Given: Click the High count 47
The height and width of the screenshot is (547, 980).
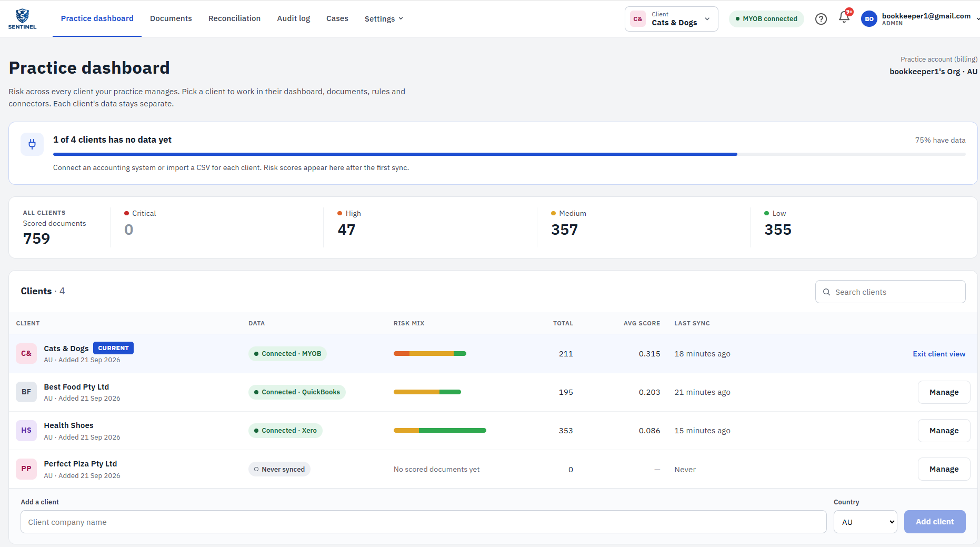Looking at the screenshot, I should tap(346, 230).
